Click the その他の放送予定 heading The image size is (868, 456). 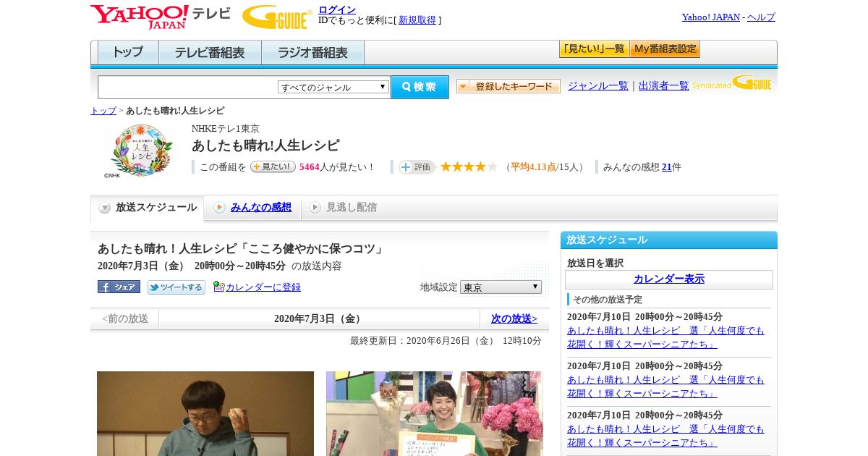(x=608, y=300)
